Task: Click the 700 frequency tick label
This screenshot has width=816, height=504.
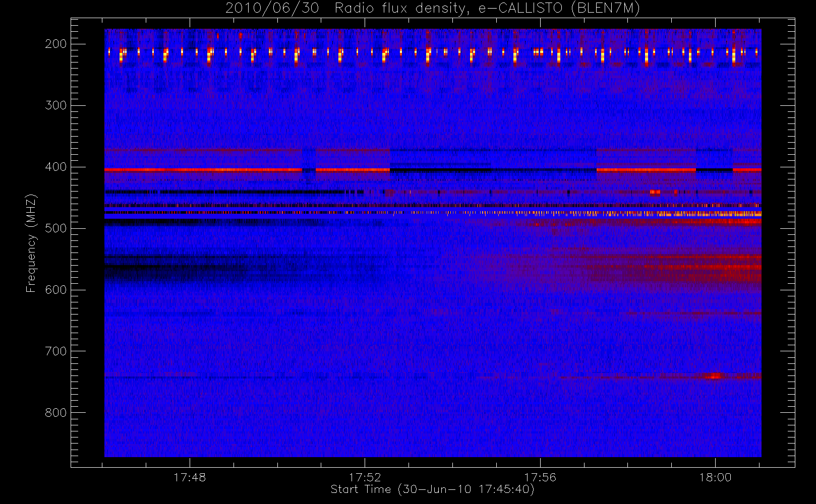Action: click(56, 351)
